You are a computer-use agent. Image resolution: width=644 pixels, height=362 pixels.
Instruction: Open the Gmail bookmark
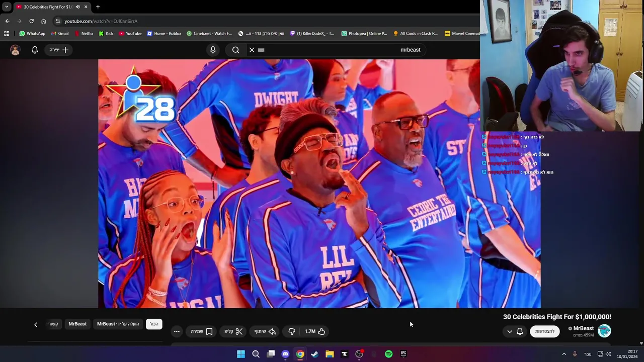coord(60,34)
